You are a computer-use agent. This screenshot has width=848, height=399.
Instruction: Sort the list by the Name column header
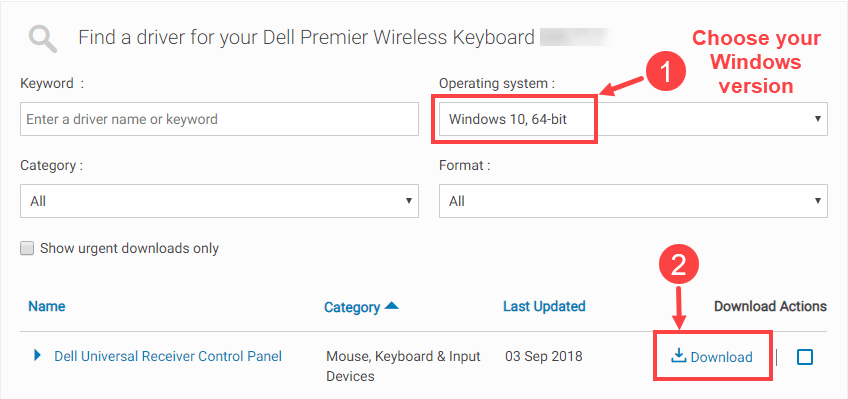coord(47,306)
